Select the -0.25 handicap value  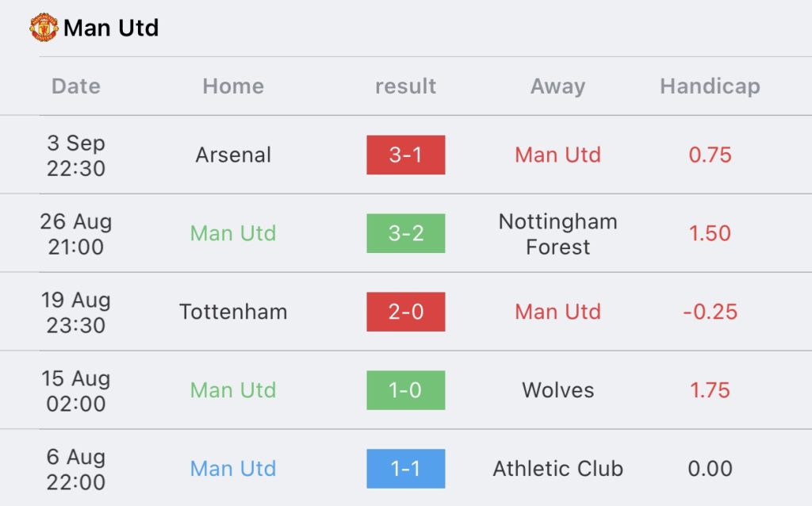click(x=710, y=312)
